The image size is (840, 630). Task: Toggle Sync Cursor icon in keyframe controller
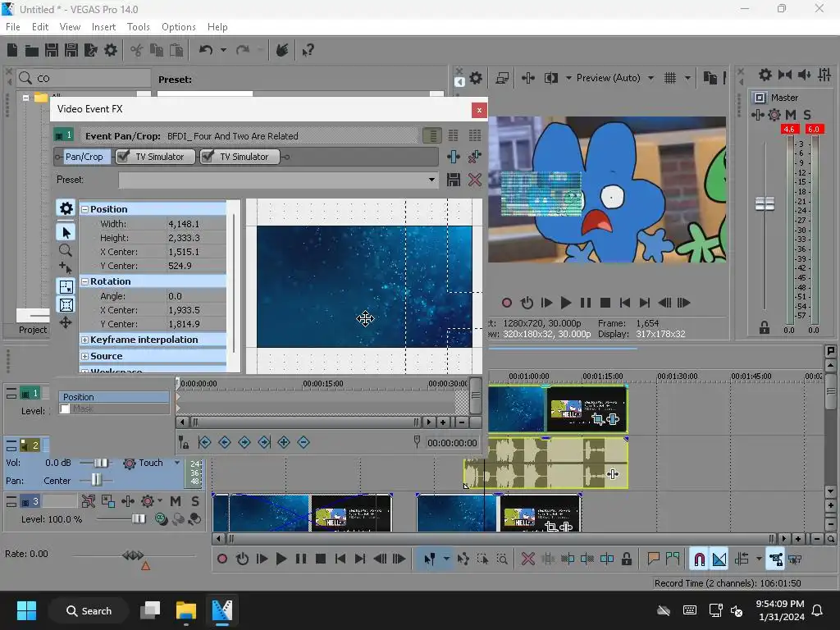(183, 442)
